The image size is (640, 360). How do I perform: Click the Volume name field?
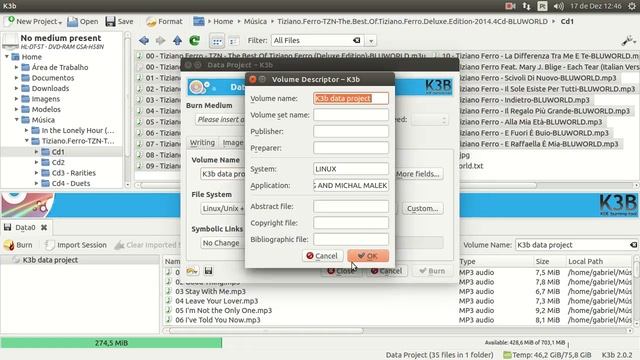(x=351, y=98)
